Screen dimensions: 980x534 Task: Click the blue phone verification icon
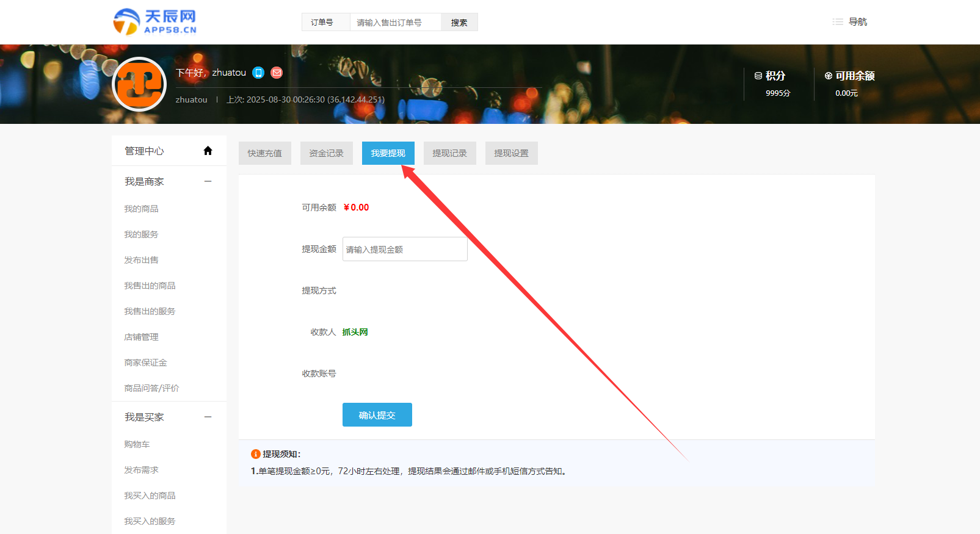click(258, 73)
